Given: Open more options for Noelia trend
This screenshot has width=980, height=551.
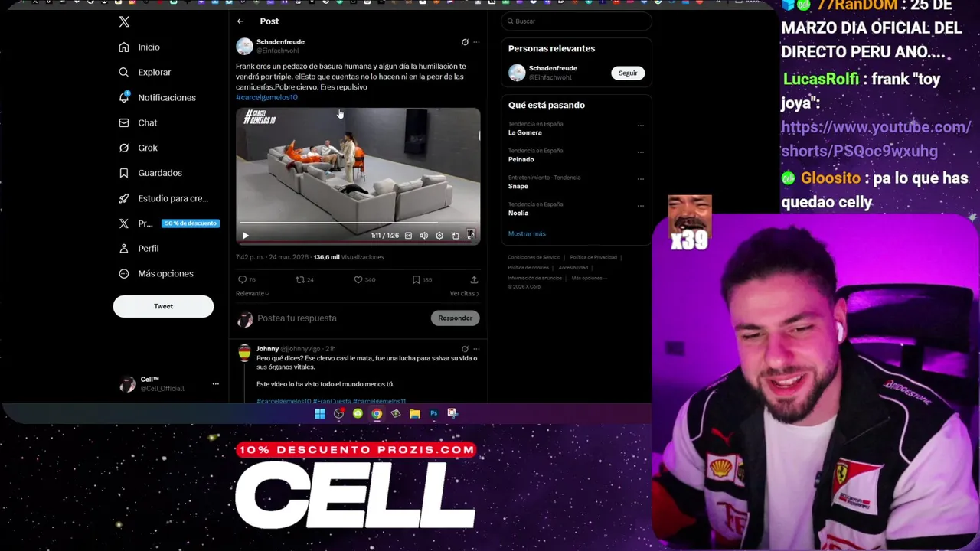Looking at the screenshot, I should coord(641,205).
